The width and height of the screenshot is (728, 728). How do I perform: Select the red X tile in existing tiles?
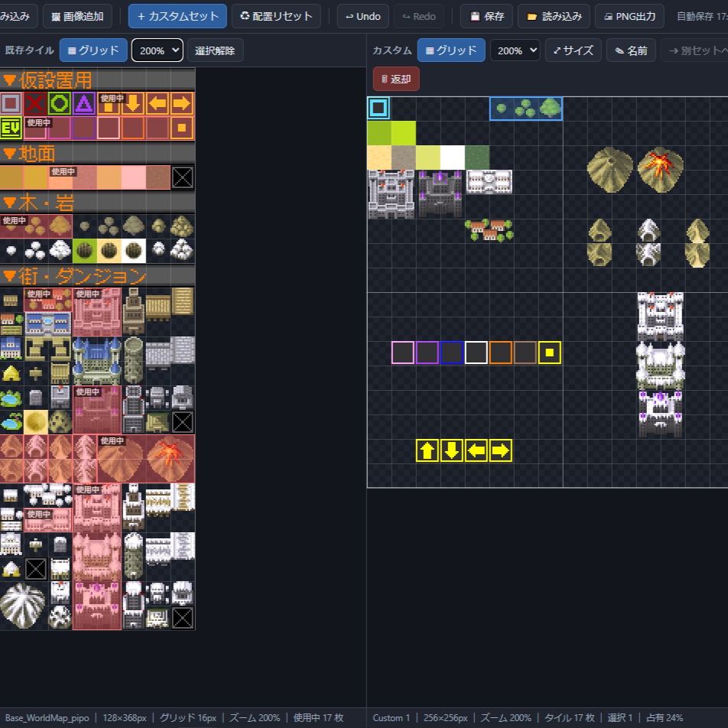pos(36,103)
